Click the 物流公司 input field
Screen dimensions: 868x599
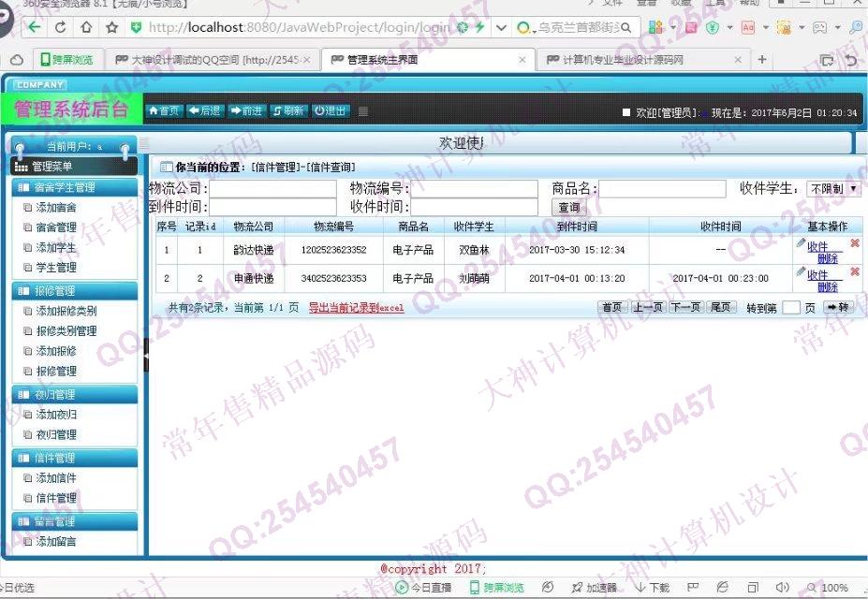coord(272,189)
